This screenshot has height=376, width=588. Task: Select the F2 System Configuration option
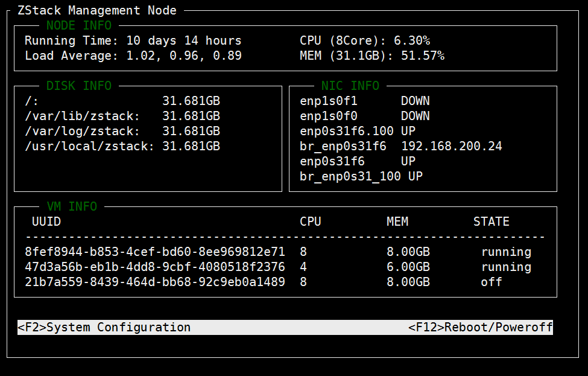pos(104,327)
